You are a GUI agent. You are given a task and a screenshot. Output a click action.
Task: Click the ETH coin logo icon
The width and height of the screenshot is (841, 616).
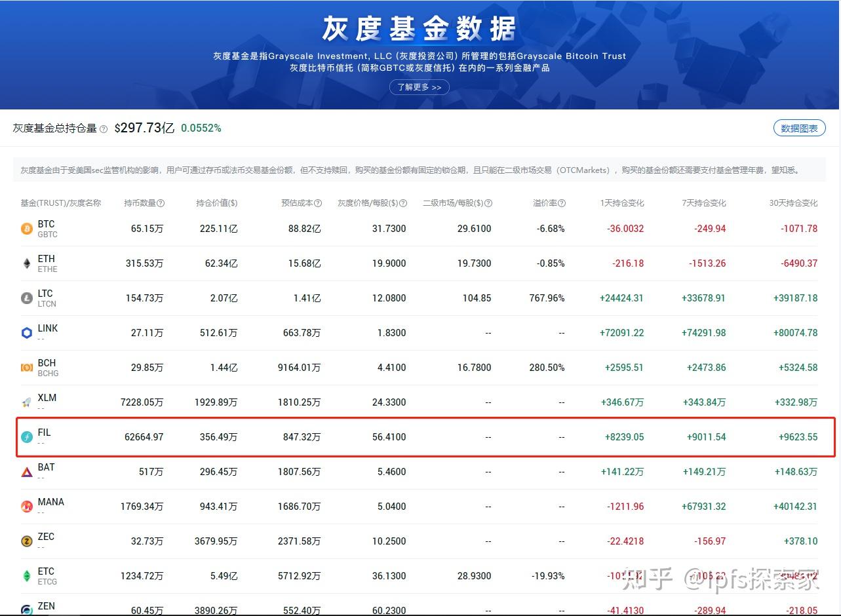[x=26, y=263]
